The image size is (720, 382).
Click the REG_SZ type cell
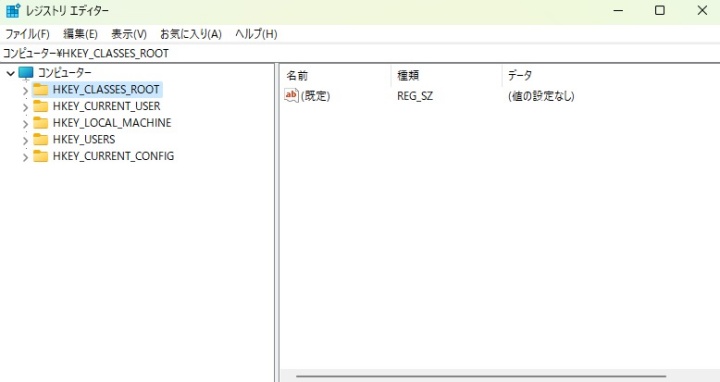coord(415,96)
